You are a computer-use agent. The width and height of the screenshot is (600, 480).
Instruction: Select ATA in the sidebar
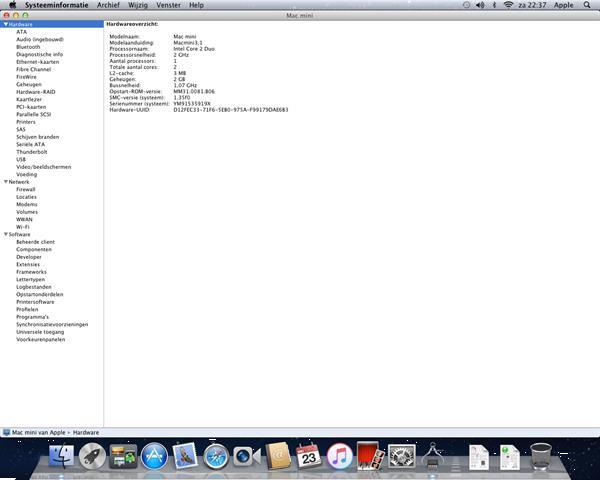pyautogui.click(x=21, y=32)
